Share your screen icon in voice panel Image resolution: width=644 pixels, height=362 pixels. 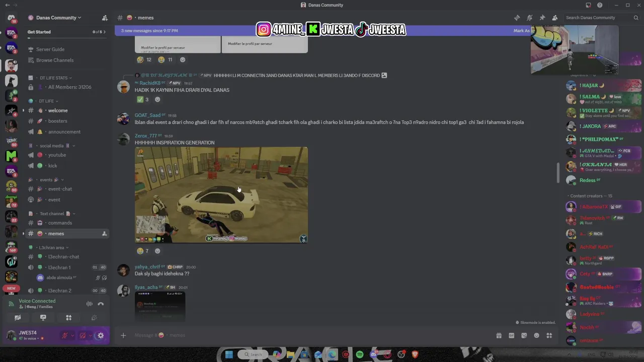[43, 318]
